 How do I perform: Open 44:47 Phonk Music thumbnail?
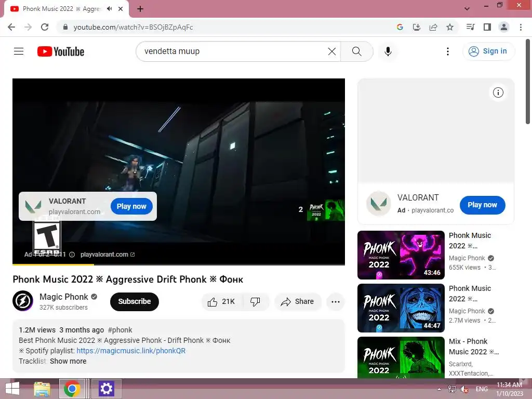click(401, 308)
